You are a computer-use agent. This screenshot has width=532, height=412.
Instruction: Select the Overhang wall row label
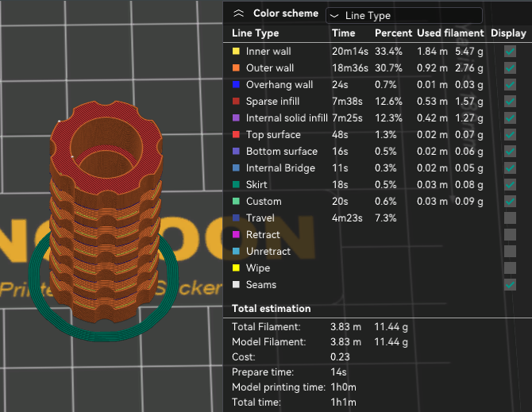click(279, 84)
